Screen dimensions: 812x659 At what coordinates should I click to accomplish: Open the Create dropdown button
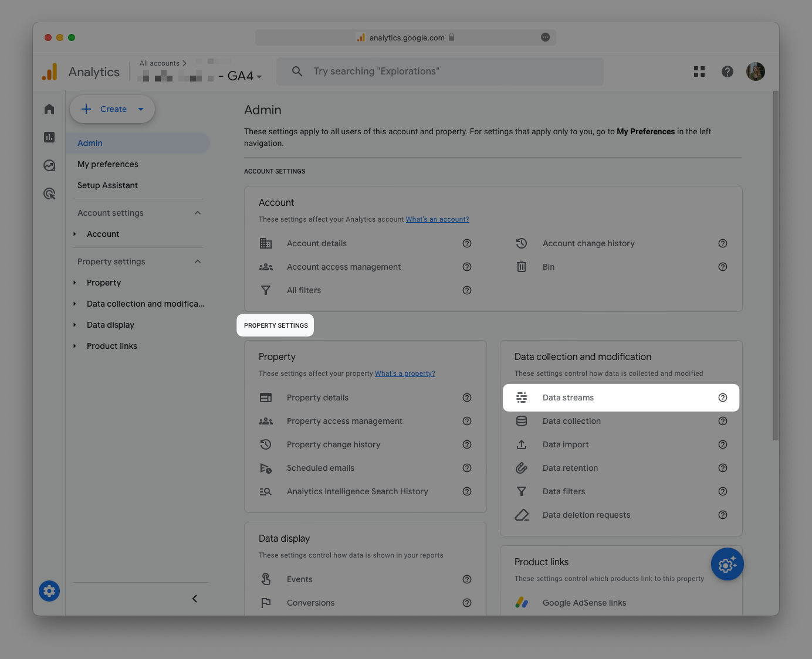[x=112, y=109]
